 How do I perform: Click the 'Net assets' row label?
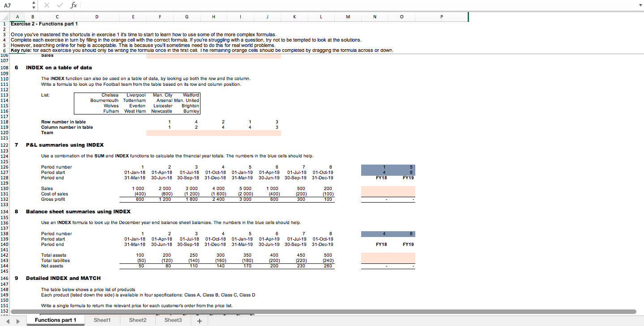pyautogui.click(x=52, y=266)
